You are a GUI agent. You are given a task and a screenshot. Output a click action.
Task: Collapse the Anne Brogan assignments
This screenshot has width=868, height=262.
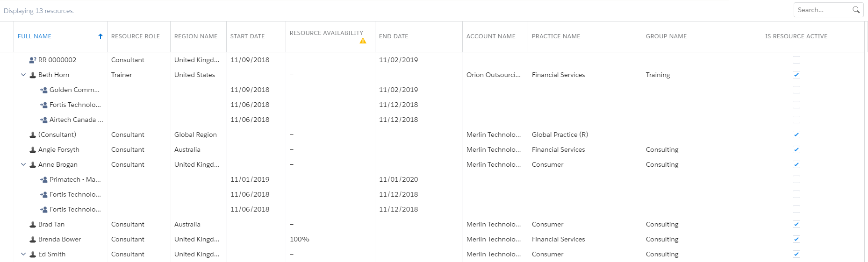click(x=23, y=164)
